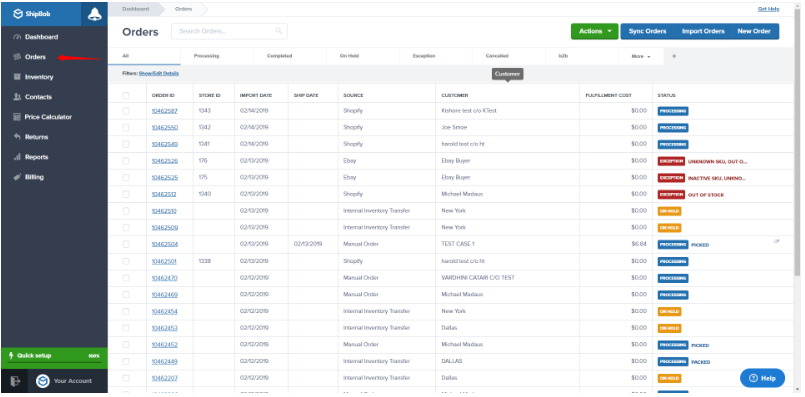Screen dimensions: 805x397
Task: Click the On Hold badge on order 10462510
Action: [669, 211]
